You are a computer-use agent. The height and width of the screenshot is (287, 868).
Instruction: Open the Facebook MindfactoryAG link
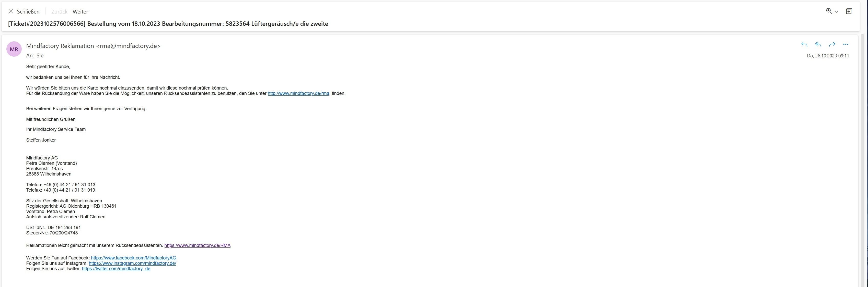[x=133, y=258]
